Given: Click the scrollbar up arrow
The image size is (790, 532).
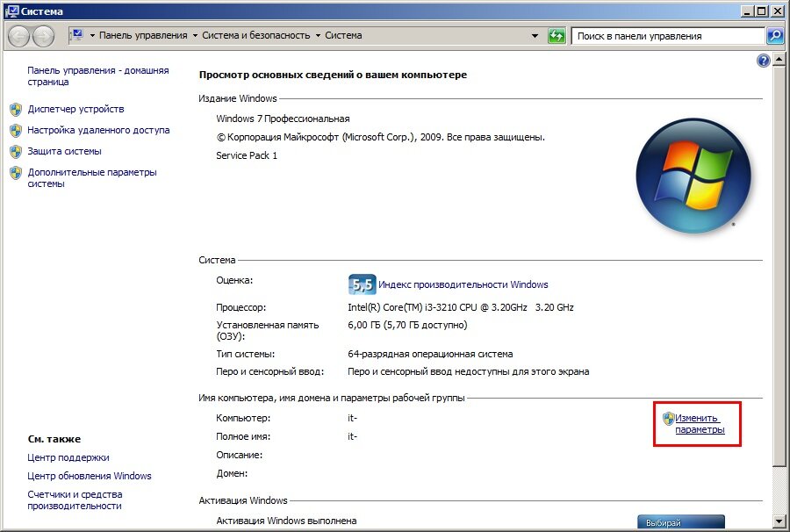Looking at the screenshot, I should click(779, 60).
